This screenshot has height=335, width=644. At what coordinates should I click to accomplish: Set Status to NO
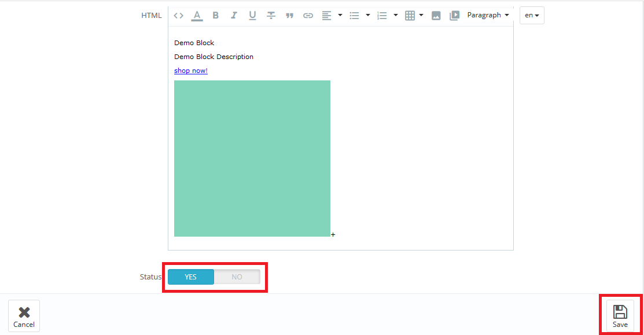click(237, 277)
